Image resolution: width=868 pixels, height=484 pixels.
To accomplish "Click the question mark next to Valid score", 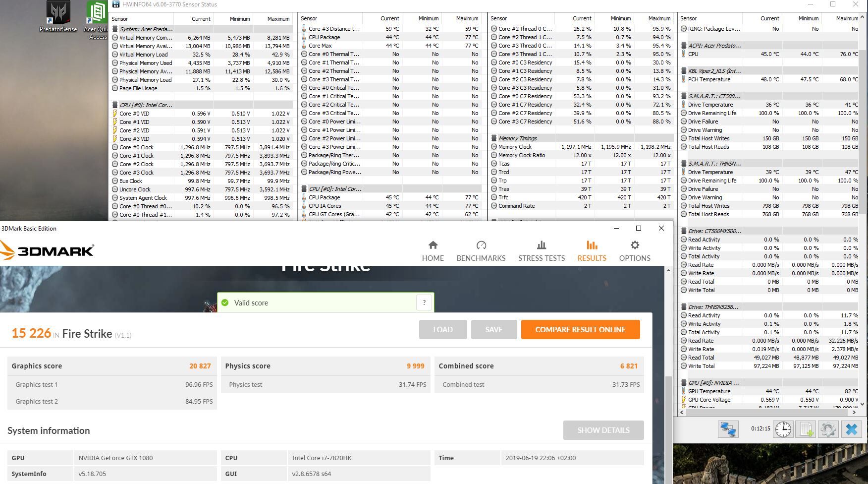I will tap(424, 302).
